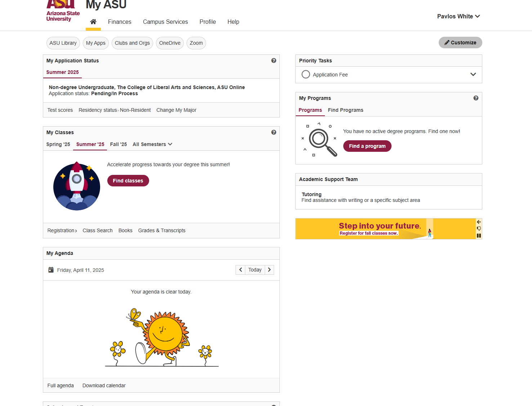Select the Programs tab in My Programs
Image resolution: width=532 pixels, height=406 pixels.
click(310, 110)
